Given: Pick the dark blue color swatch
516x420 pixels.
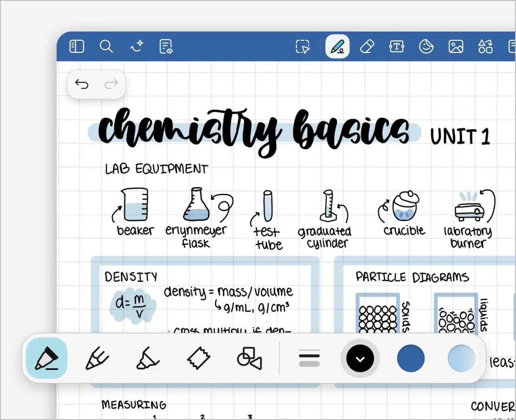Looking at the screenshot, I should click(x=411, y=358).
